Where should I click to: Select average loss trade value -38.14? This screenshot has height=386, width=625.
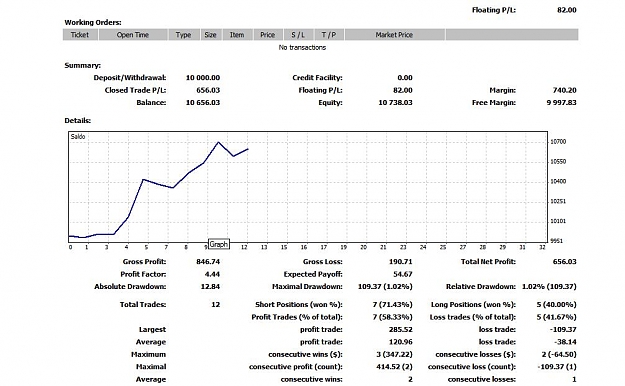[565, 342]
